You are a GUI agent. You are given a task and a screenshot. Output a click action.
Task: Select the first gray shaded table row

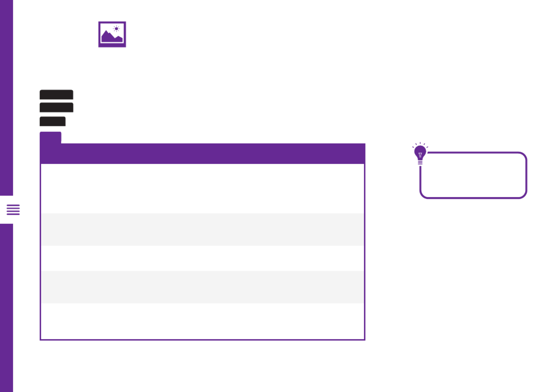click(x=203, y=229)
